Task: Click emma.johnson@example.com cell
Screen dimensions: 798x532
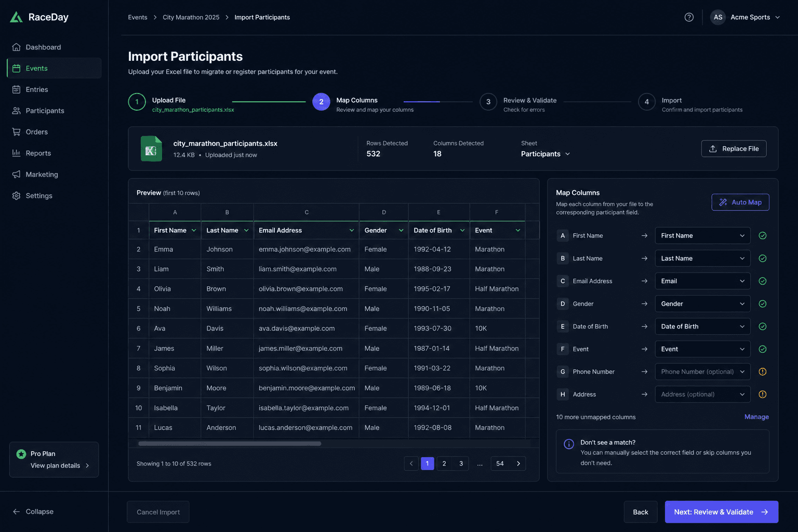Action: 307,249
